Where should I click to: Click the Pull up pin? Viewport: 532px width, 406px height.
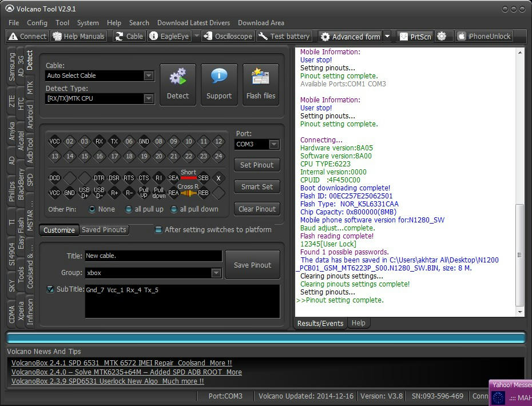click(144, 193)
